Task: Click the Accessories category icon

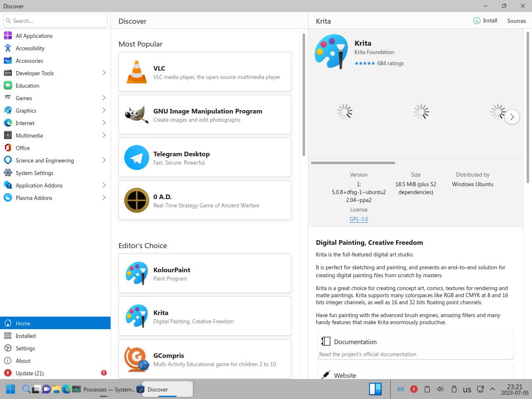Action: click(8, 61)
